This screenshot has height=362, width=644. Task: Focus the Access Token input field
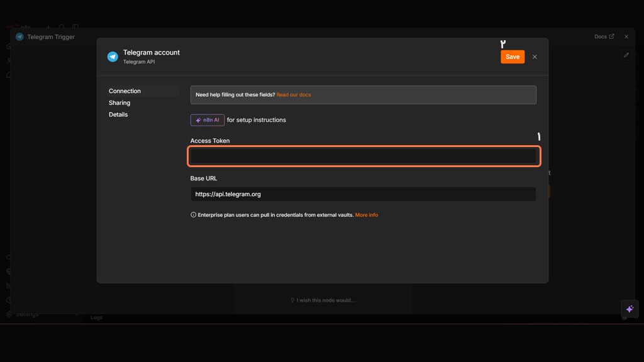[x=363, y=156]
